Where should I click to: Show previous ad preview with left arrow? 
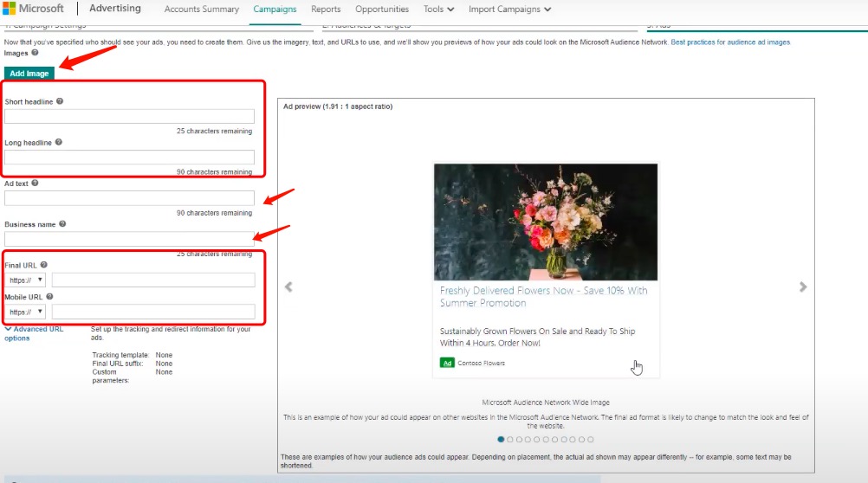pyautogui.click(x=288, y=287)
